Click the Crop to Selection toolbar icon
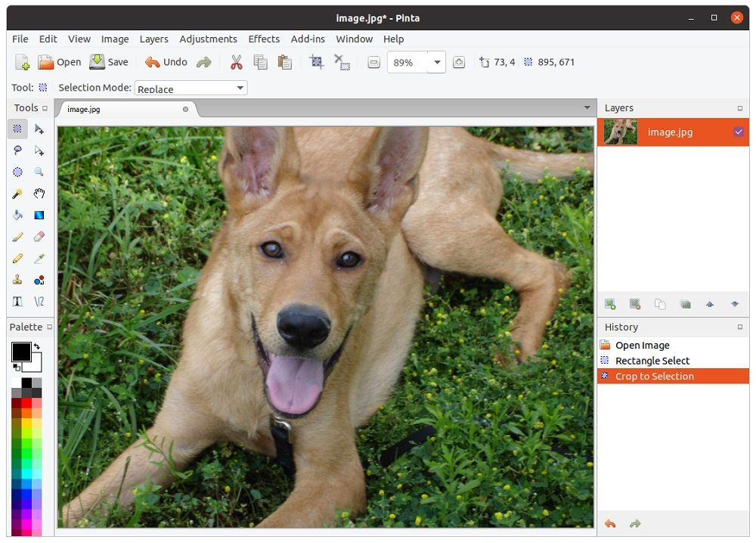 pyautogui.click(x=317, y=63)
